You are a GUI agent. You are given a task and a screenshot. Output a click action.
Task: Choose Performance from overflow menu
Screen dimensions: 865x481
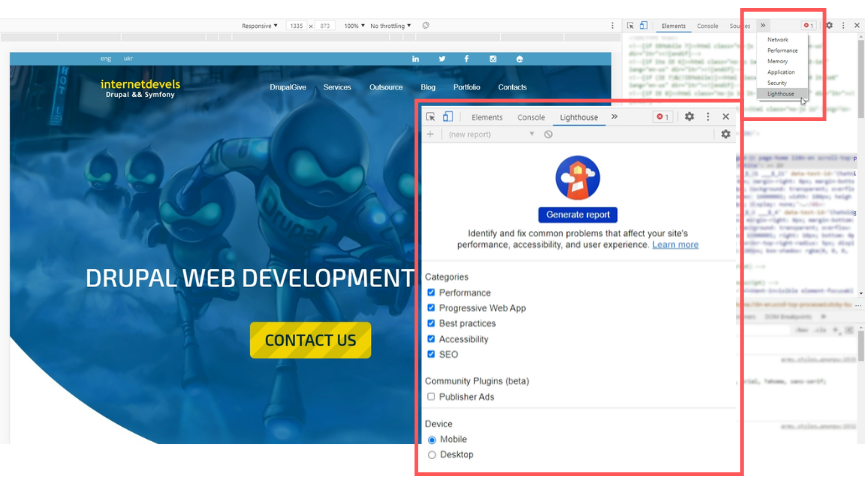click(x=782, y=50)
